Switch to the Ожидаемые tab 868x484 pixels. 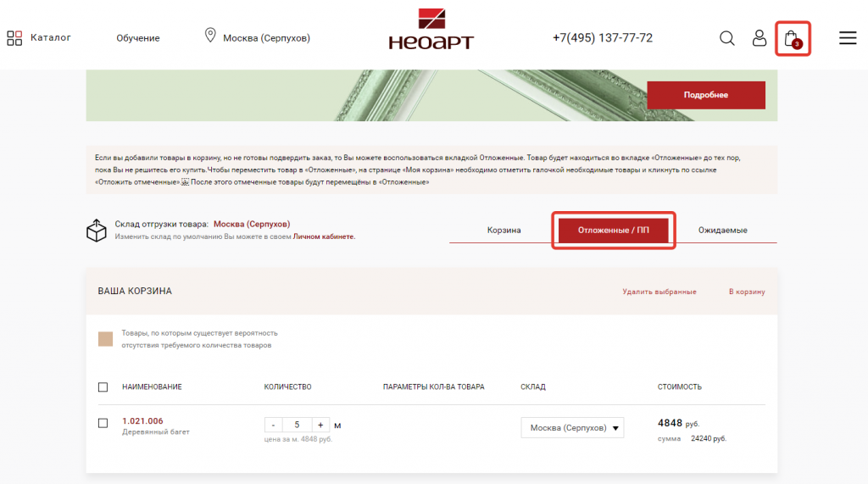[722, 230]
